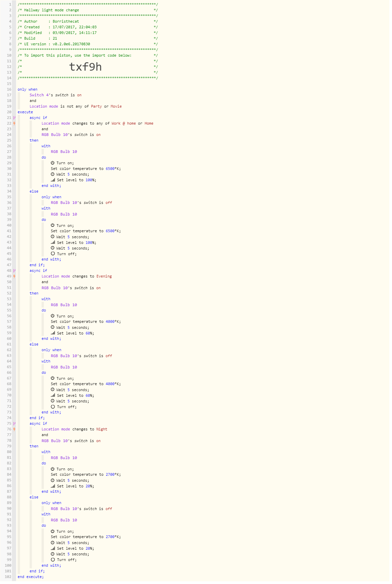Image resolution: width=392 pixels, height=584 pixels.
Task: Click the clock icon on line 58
Action: coord(53,327)
